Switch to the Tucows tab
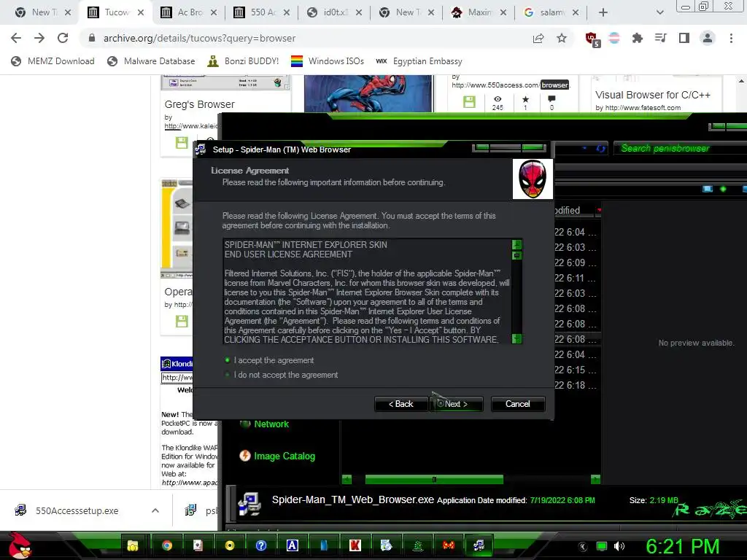747x560 pixels. pos(116,12)
